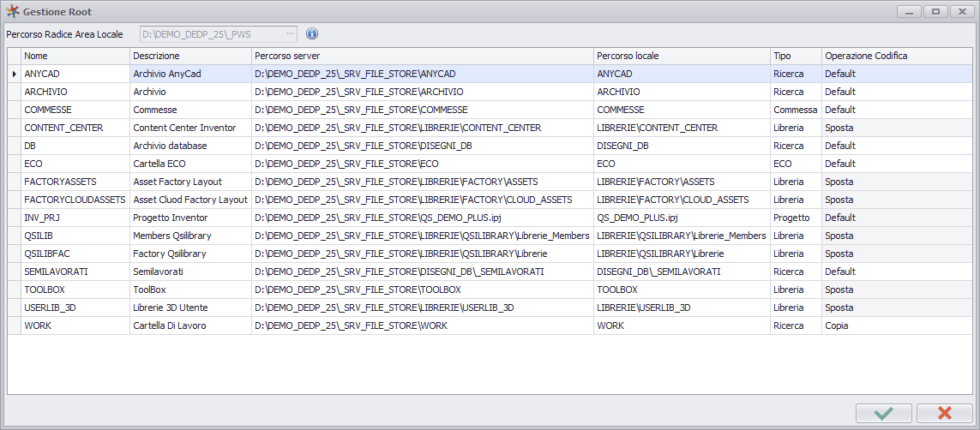Click the blue info icon
The height and width of the screenshot is (430, 980).
[312, 33]
